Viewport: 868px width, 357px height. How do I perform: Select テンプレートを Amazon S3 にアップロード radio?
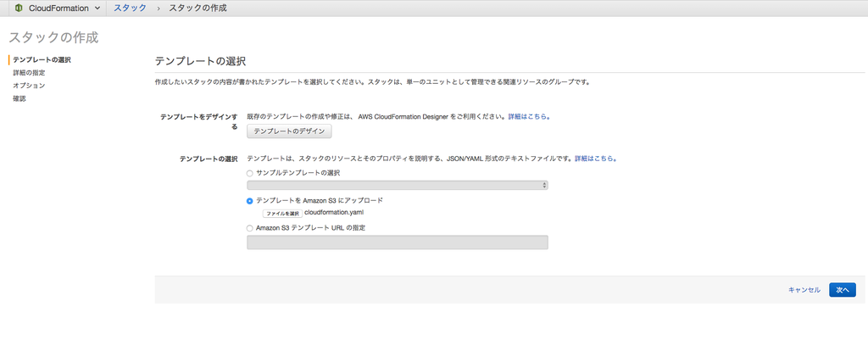coord(250,201)
